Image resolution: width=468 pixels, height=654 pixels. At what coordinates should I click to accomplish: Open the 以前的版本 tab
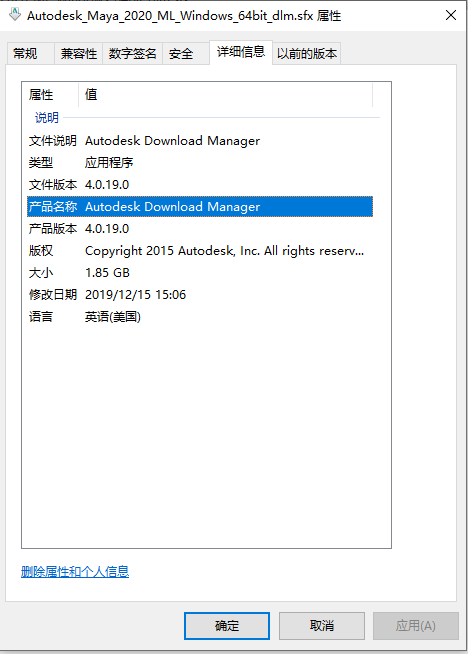click(x=307, y=53)
